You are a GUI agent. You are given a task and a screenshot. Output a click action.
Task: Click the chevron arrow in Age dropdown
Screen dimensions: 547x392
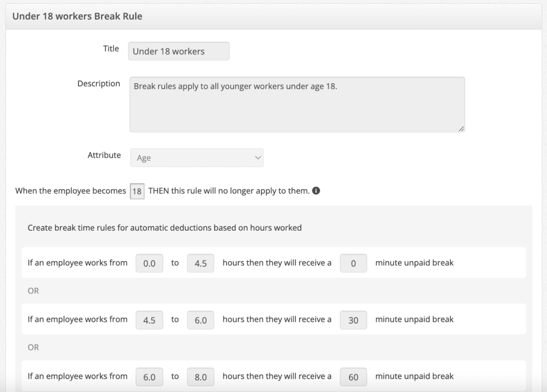pyautogui.click(x=258, y=158)
